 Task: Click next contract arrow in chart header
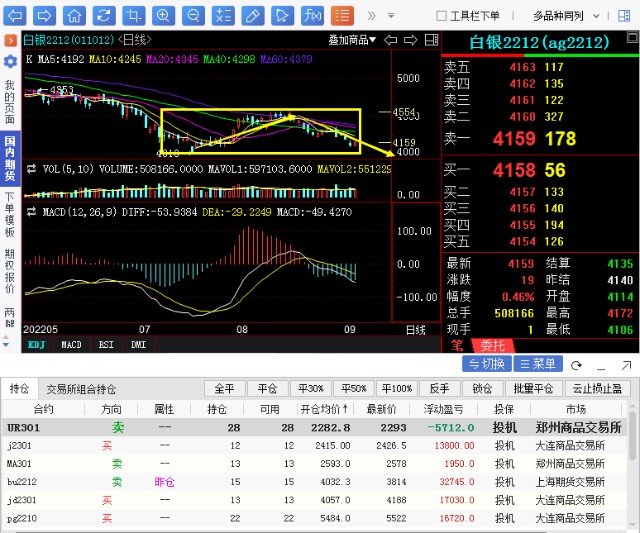tap(411, 40)
